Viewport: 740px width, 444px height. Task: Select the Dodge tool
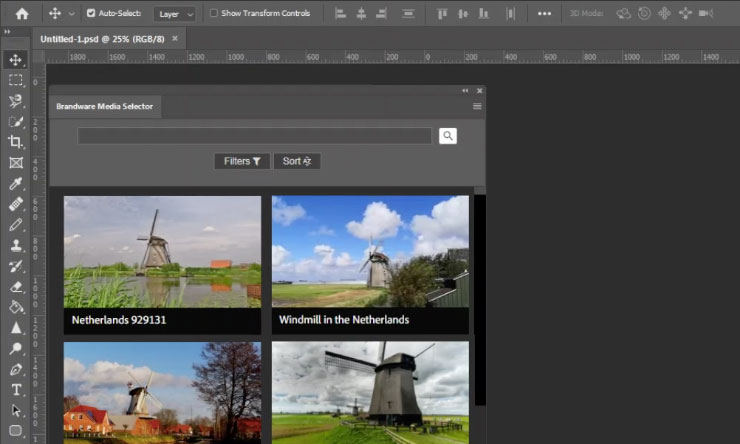pos(16,348)
